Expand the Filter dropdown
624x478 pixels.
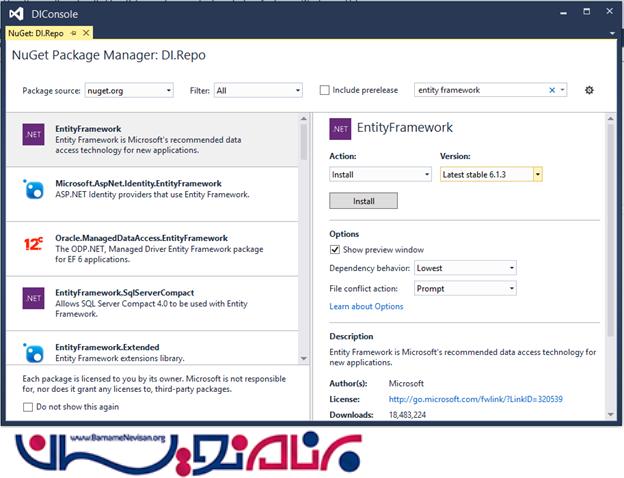(257, 90)
